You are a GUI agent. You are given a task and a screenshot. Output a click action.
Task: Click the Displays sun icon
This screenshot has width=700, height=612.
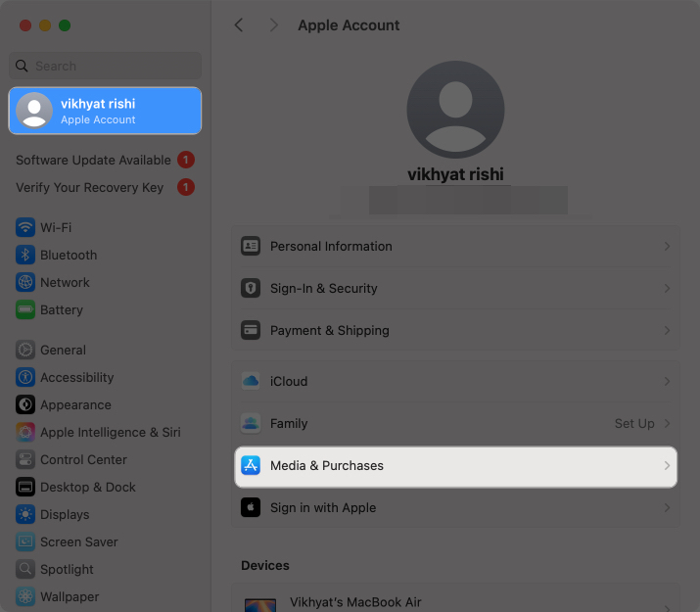25,515
